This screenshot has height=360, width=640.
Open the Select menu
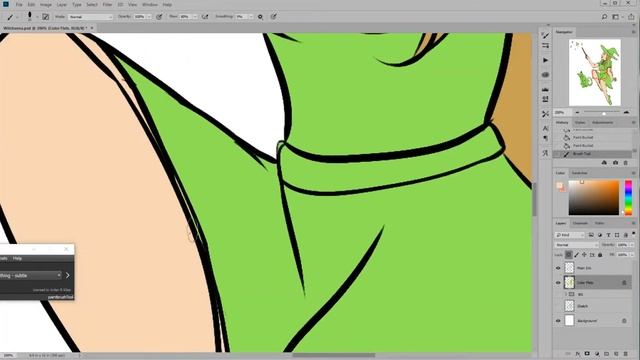(x=92, y=4)
